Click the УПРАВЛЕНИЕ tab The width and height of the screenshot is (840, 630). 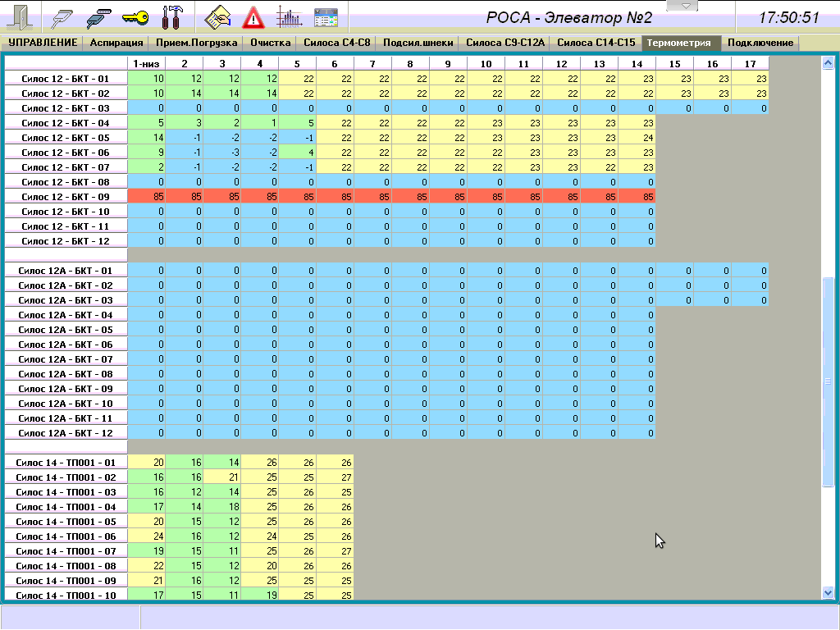(43, 43)
